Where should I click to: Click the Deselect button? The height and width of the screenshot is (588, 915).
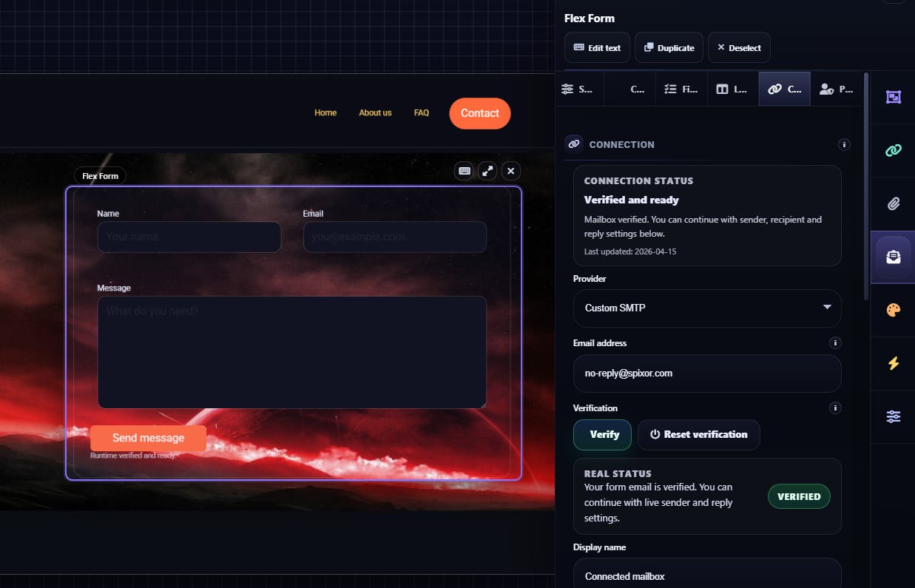point(739,47)
